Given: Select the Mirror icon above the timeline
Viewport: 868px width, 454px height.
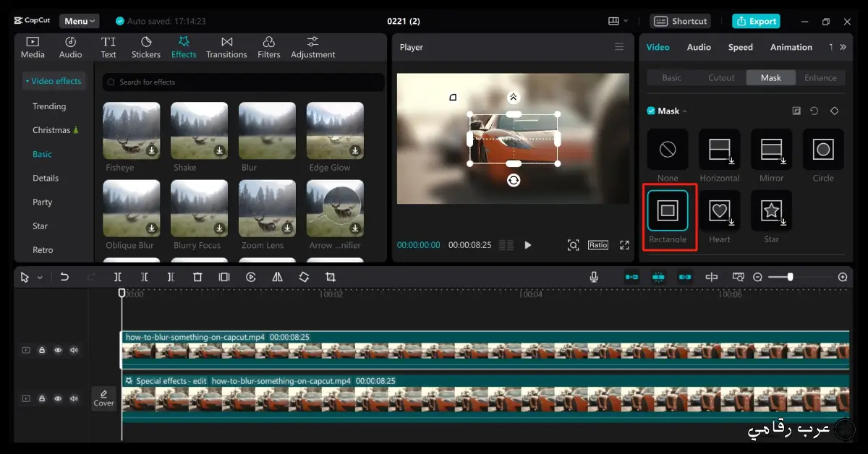Looking at the screenshot, I should [278, 276].
